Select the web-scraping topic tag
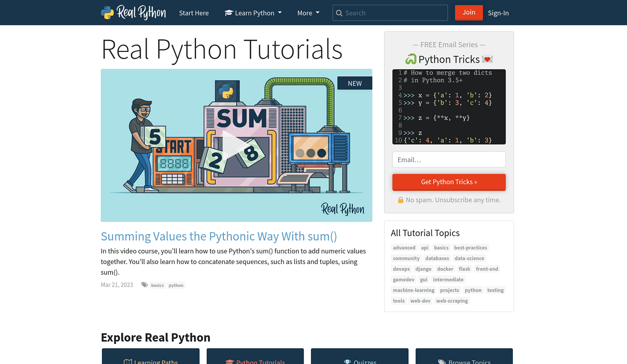 pos(452,301)
